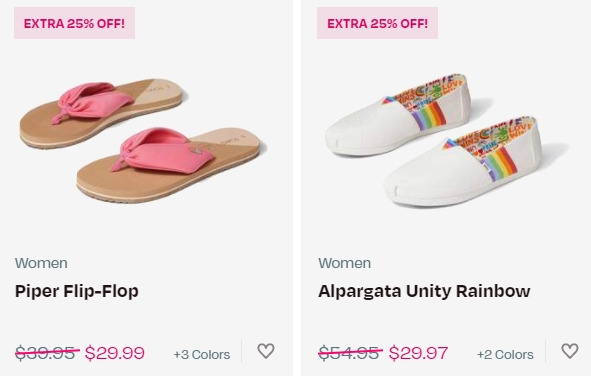Image resolution: width=591 pixels, height=376 pixels.
Task: Select the crossed-out $39.95 original price
Action: 47,353
